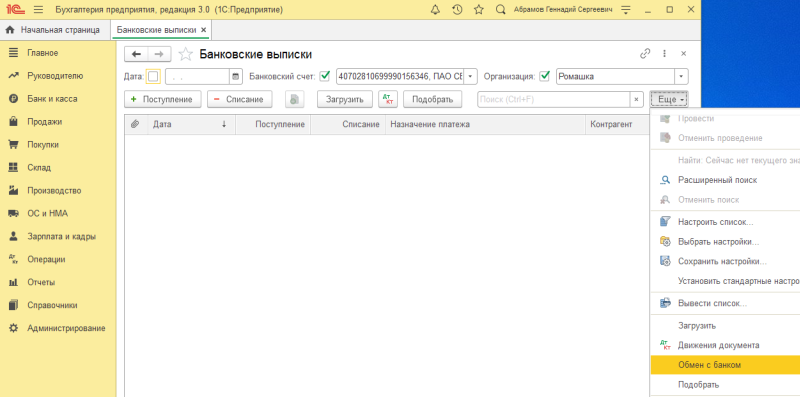Toggle the Организация filter checkbox
Screen dimensions: 803x398
tap(545, 76)
